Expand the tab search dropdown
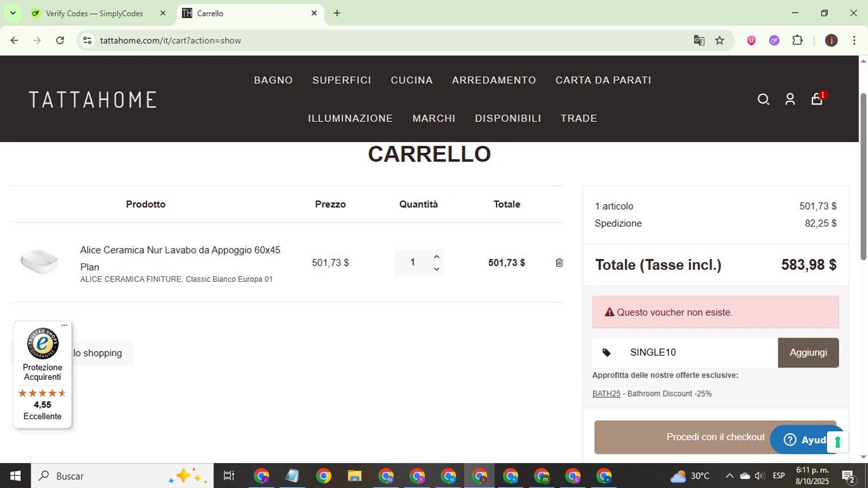 click(13, 13)
